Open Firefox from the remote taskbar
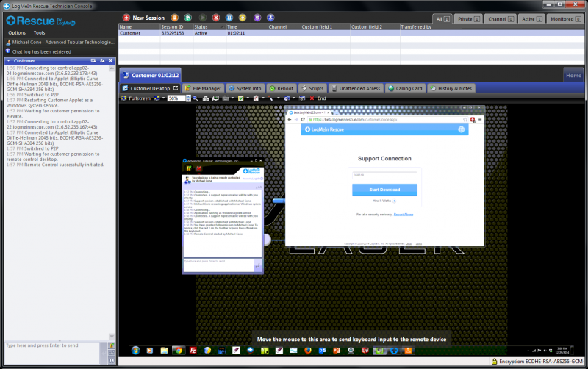The image size is (588, 369). click(308, 350)
